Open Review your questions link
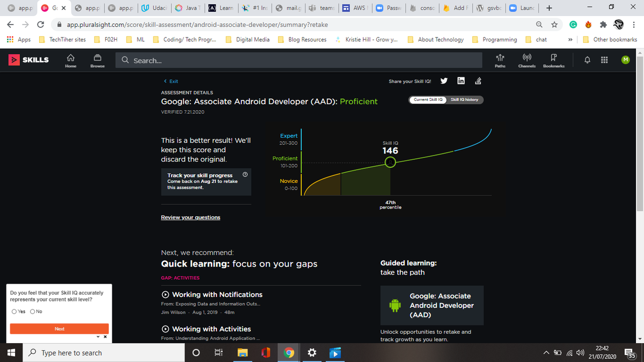 tap(191, 217)
